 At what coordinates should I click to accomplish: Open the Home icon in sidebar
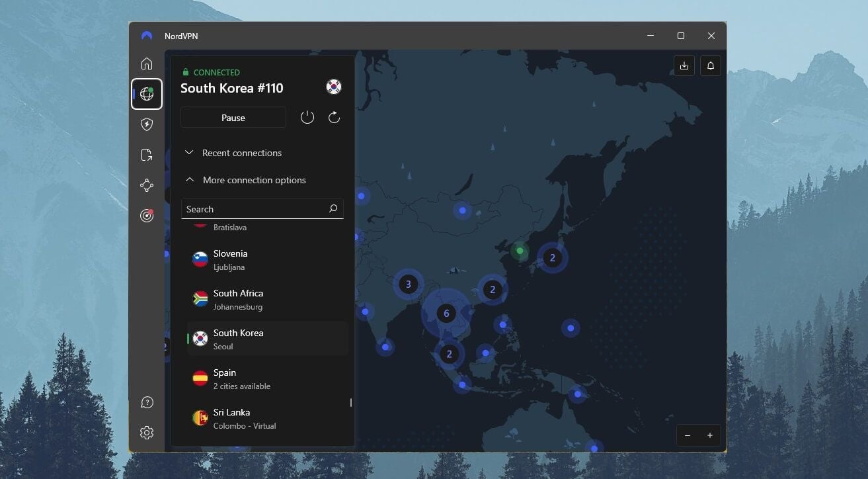pos(147,64)
